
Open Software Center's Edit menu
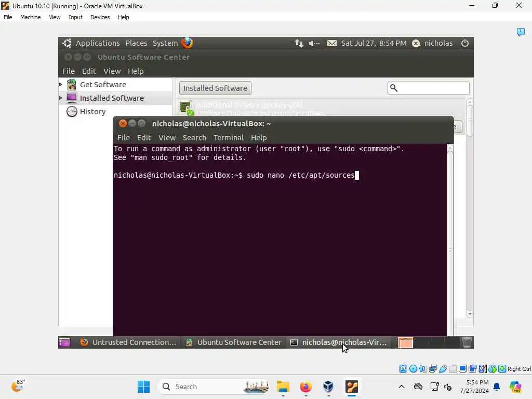click(88, 71)
